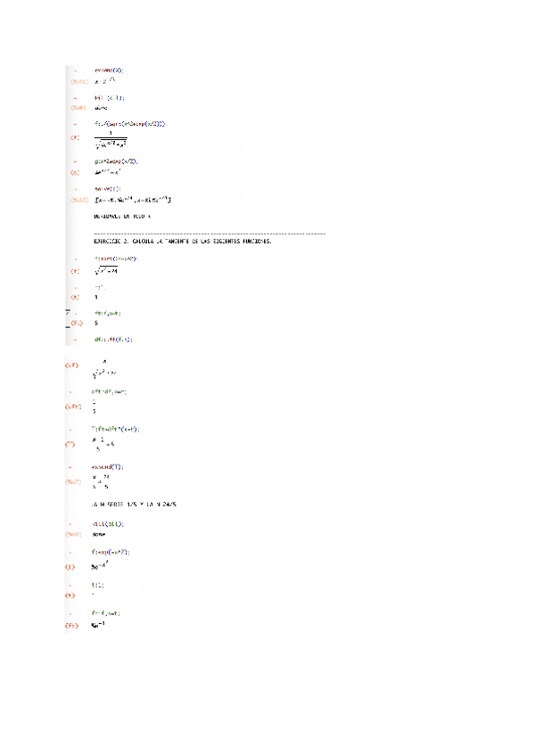
Task: Click the dashed separator line above EJERCICIO 2
Action: coord(210,234)
